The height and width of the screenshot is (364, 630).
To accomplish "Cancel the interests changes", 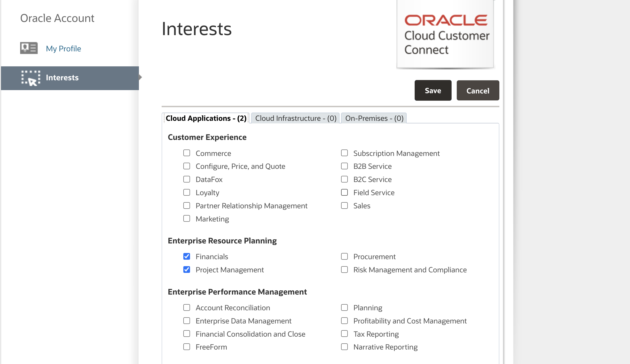I will 478,91.
